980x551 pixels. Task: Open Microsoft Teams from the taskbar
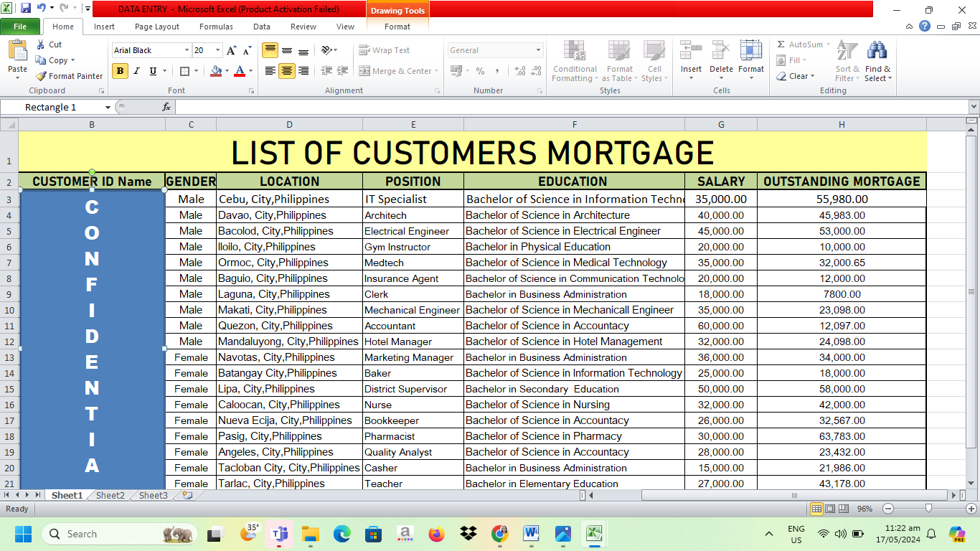(x=279, y=534)
